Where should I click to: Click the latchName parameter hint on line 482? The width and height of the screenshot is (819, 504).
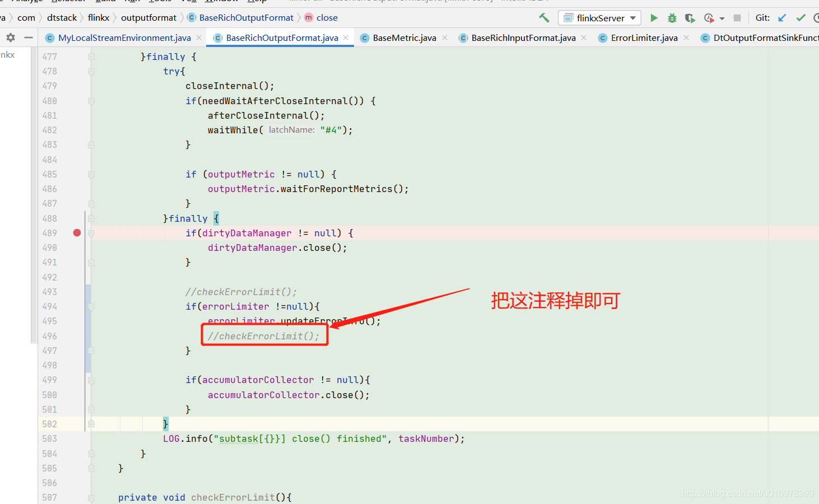tap(291, 130)
